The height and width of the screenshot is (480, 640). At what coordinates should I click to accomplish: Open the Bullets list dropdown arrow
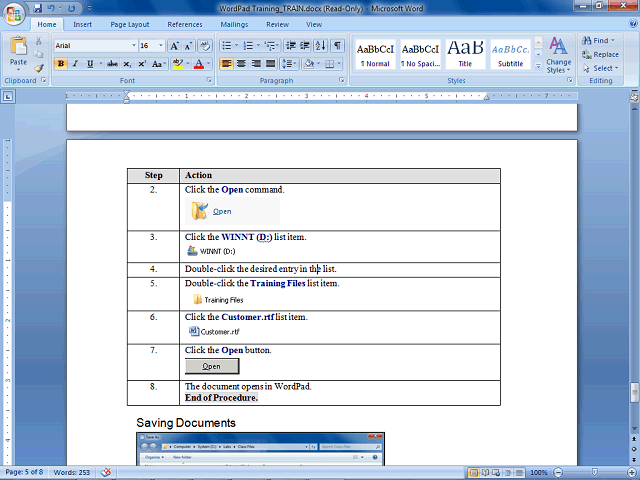coord(236,46)
